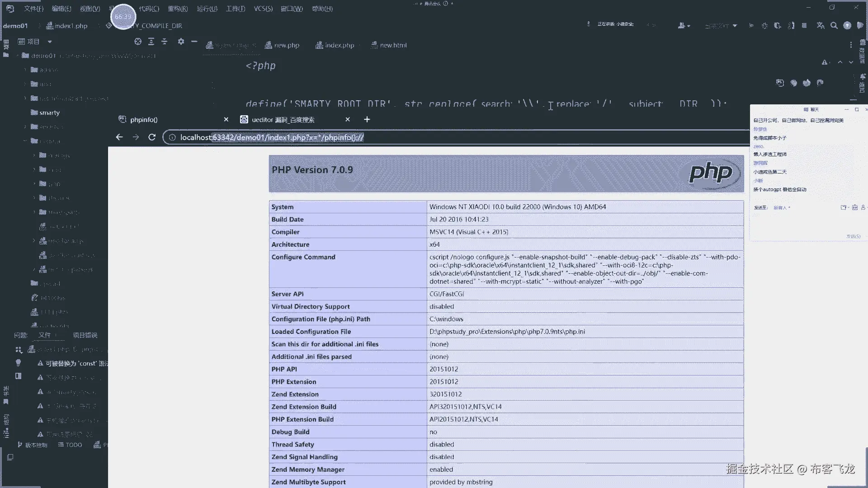868x488 pixels.
Task: Select the smarty folder in project tree
Action: [x=49, y=113]
